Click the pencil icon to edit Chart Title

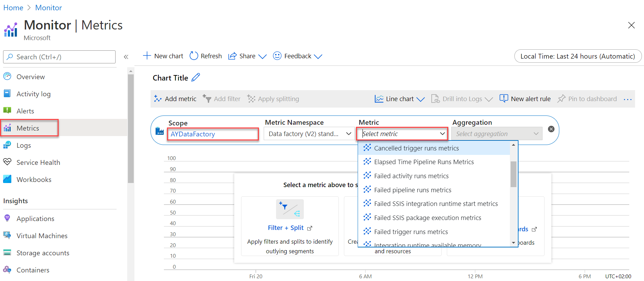(195, 78)
